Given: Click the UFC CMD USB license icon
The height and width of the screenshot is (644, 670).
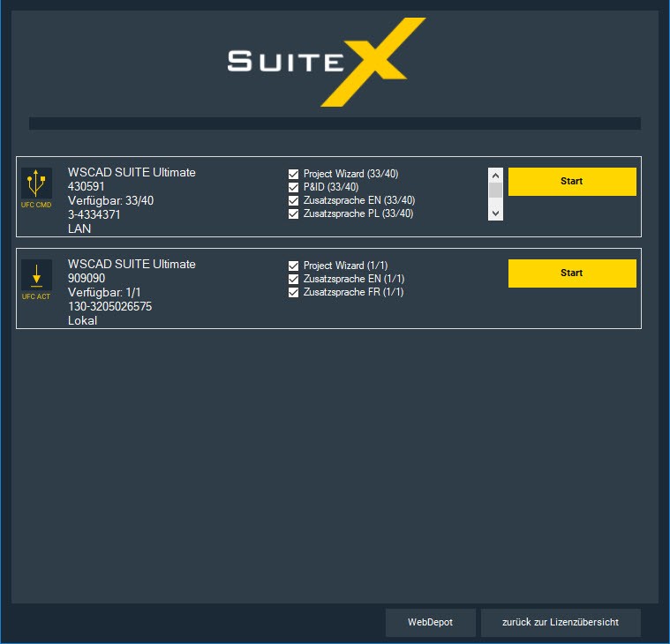Looking at the screenshot, I should [36, 183].
